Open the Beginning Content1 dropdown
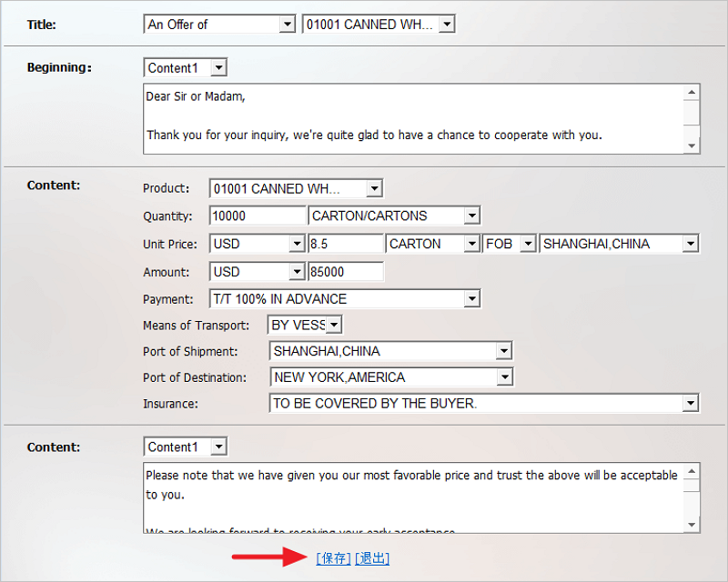This screenshot has width=728, height=582. click(186, 68)
